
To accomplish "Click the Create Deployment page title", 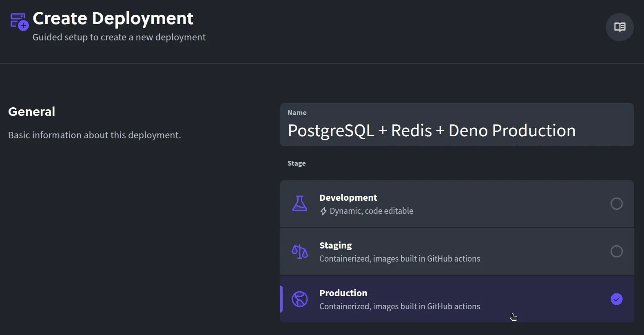I will pyautogui.click(x=113, y=19).
